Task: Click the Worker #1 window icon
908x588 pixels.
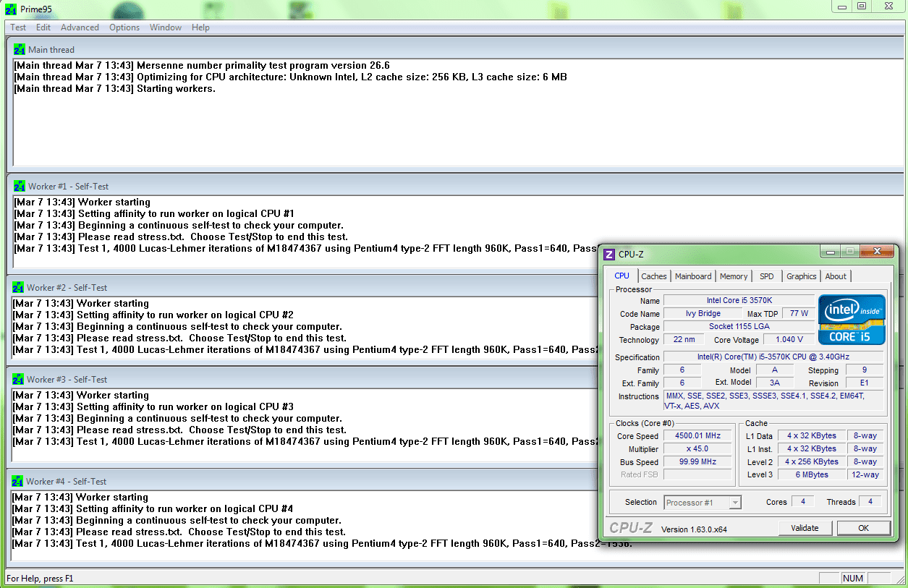Action: (x=20, y=186)
